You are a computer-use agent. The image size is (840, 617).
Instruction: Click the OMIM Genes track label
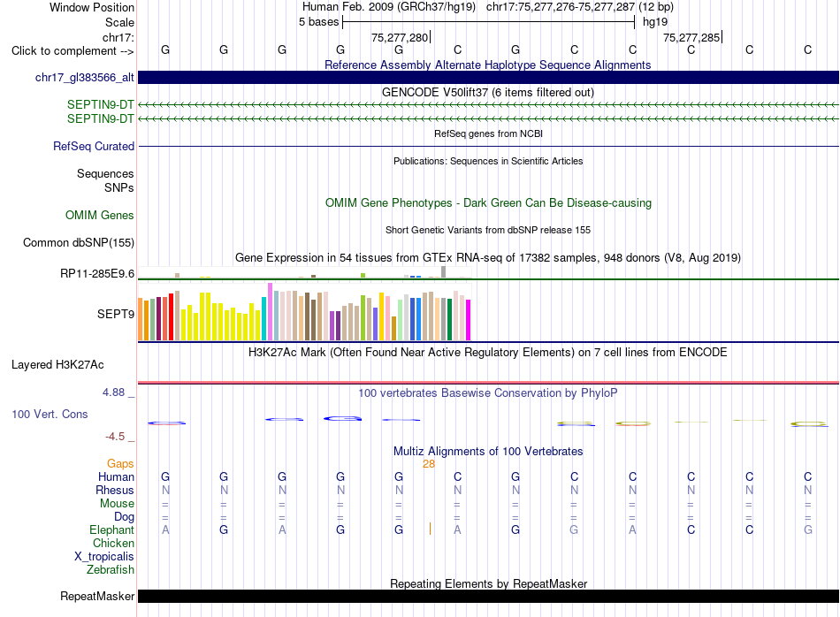point(100,216)
